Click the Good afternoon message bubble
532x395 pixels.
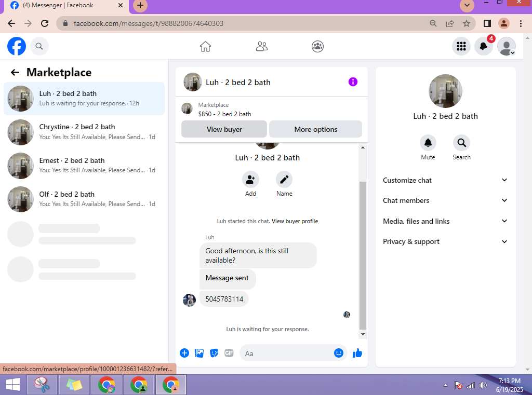pos(258,255)
